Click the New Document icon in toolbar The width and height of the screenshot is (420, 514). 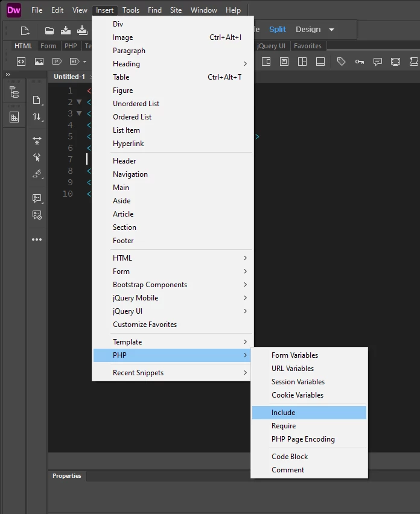(x=25, y=31)
